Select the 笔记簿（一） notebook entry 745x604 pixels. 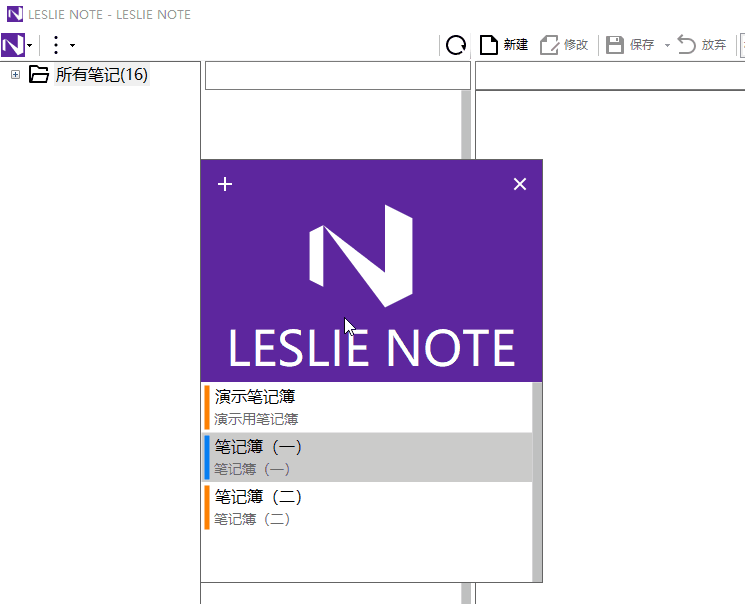[x=367, y=457]
